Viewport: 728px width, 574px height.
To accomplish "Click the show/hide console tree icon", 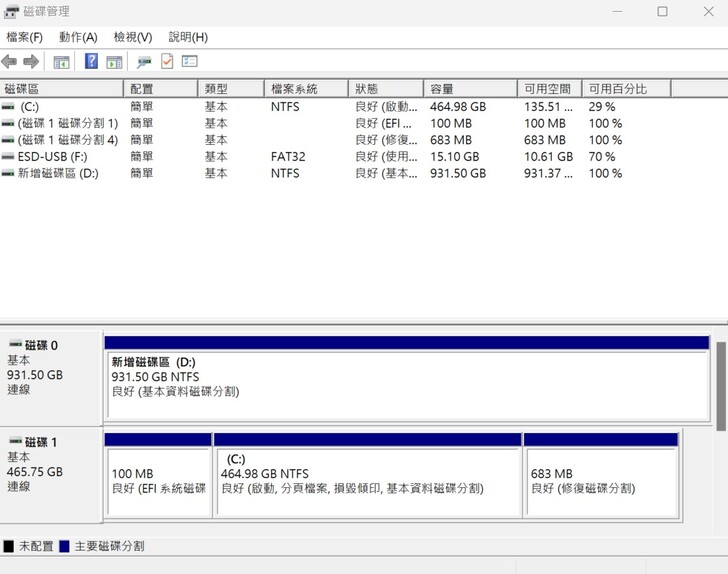I will point(62,62).
